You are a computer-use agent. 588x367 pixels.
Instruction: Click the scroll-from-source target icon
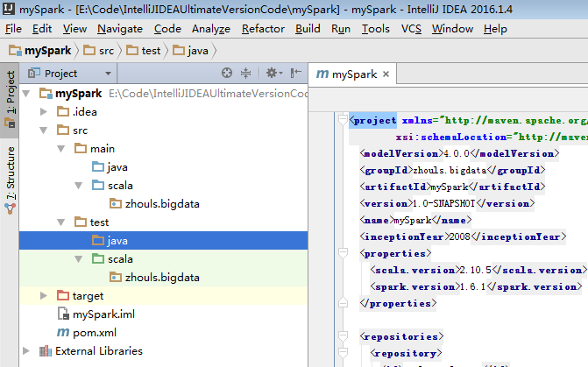pyautogui.click(x=227, y=73)
